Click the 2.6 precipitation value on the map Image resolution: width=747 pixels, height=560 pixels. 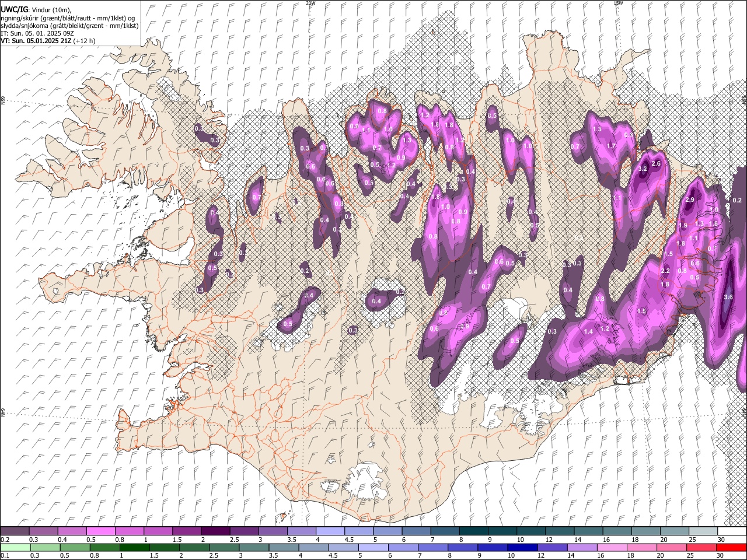pyautogui.click(x=656, y=163)
